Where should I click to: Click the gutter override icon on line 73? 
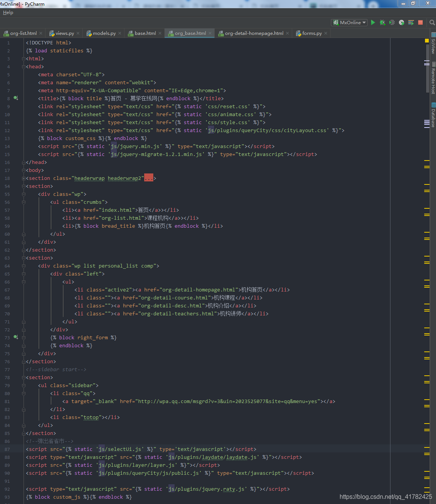16,337
